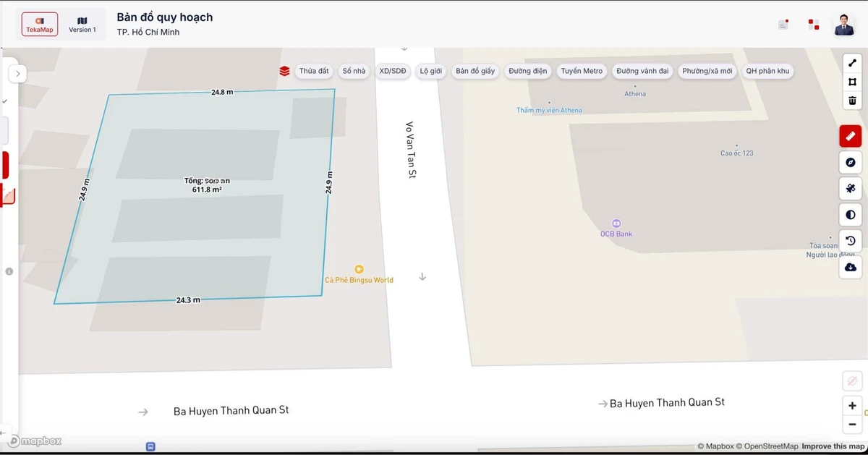Click the Improve this map link
This screenshot has height=455, width=868.
point(833,447)
